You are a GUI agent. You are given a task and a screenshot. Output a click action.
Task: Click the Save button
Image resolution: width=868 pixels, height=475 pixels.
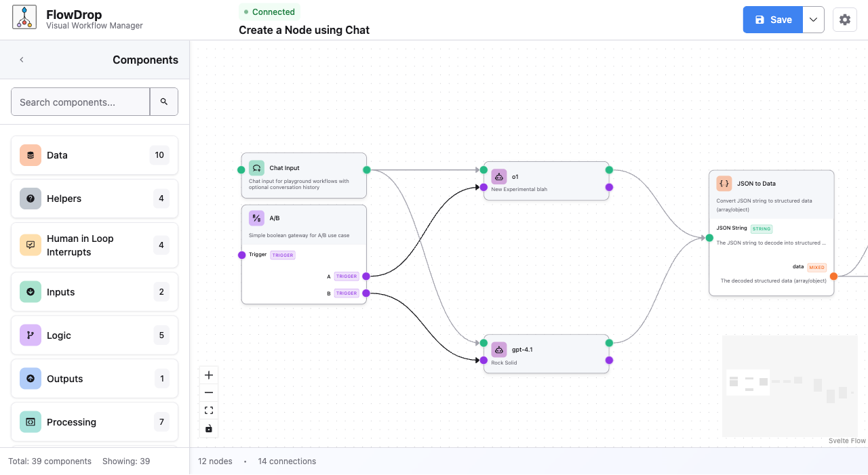coord(772,20)
